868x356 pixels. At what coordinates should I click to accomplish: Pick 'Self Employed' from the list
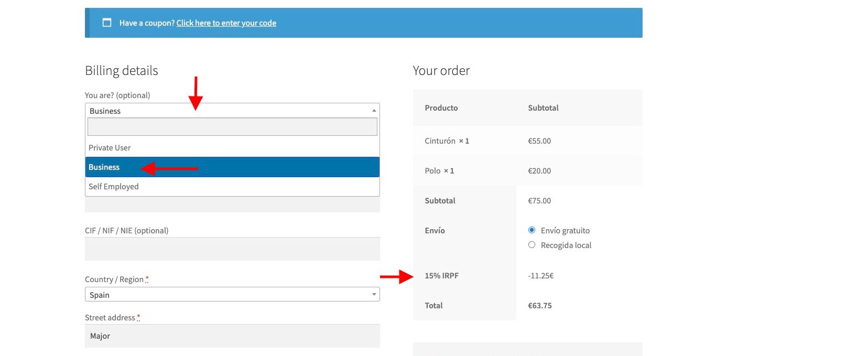232,187
